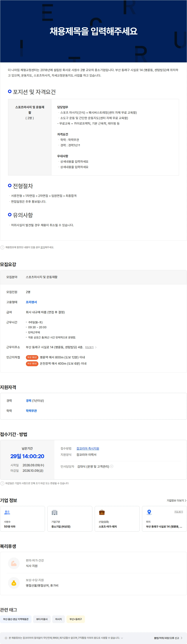Click the 보상·수당·지원 money bag icon
The image size is (187, 644).
[x=14, y=583]
